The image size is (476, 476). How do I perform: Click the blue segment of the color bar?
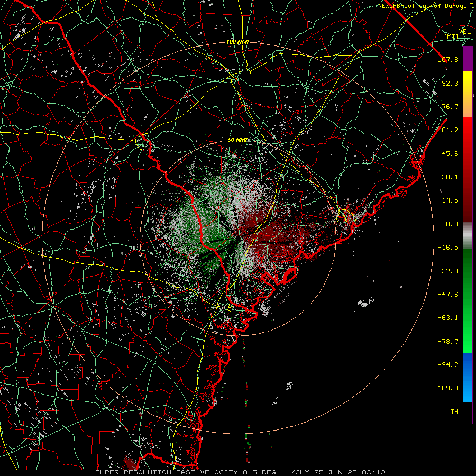(467, 377)
